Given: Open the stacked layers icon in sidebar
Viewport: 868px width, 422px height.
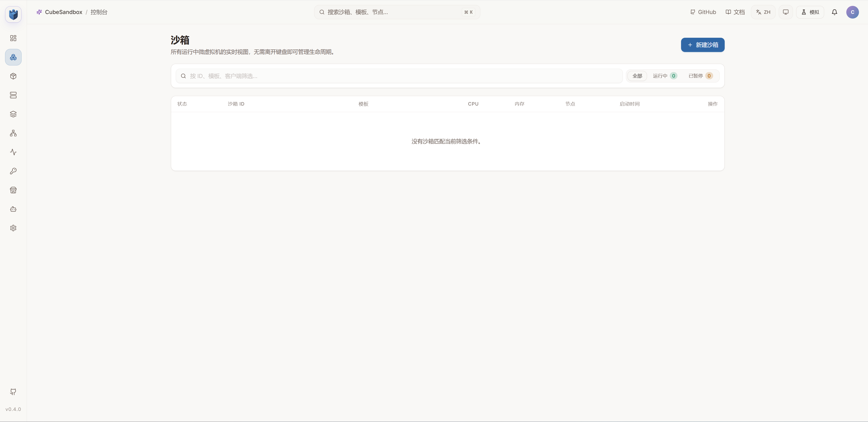Looking at the screenshot, I should pos(14,114).
